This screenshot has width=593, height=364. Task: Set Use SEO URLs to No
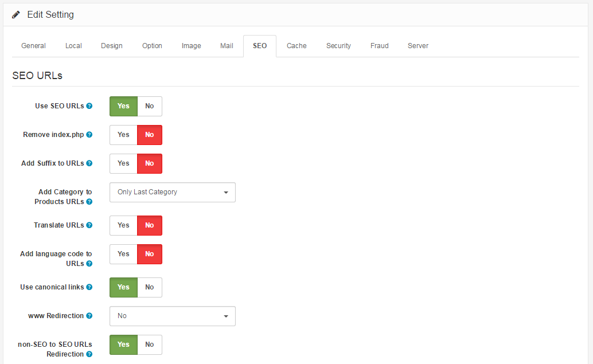point(150,106)
